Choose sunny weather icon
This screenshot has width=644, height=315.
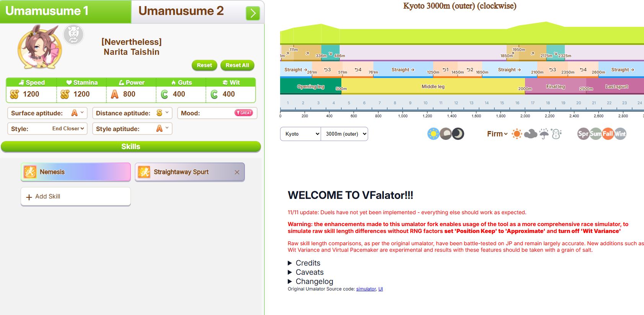click(x=517, y=134)
